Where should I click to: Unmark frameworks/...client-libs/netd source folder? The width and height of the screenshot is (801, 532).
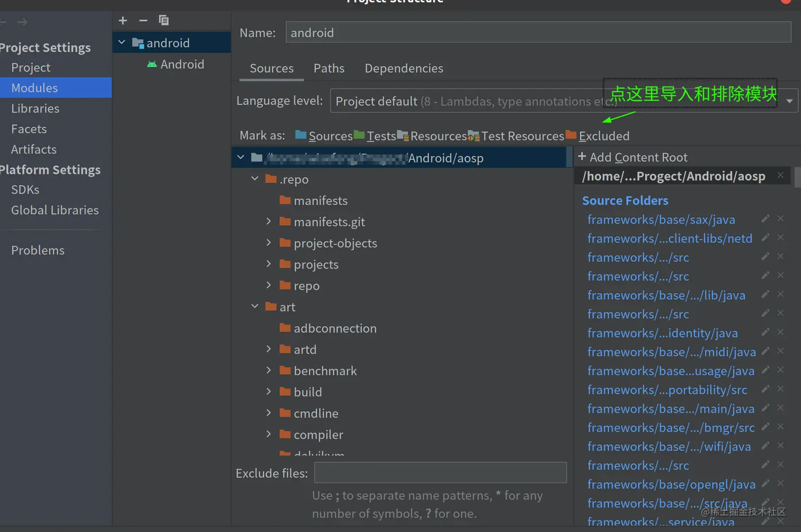click(x=780, y=237)
